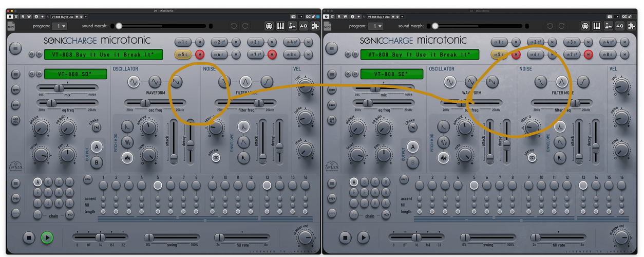Click redo arrow in right window toolbar
Image resolution: width=644 pixels, height=257 pixels.
[x=562, y=26]
